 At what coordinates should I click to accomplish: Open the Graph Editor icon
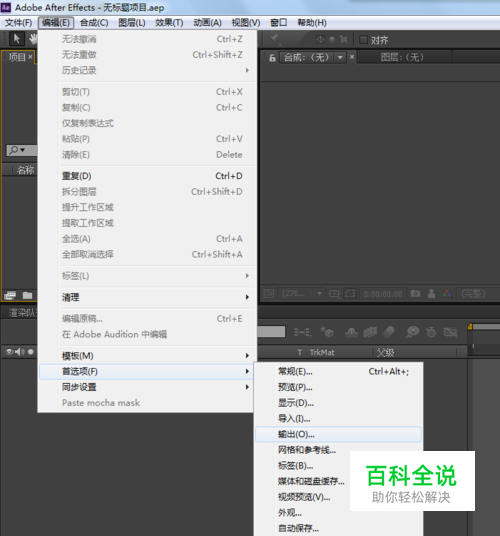(x=450, y=332)
